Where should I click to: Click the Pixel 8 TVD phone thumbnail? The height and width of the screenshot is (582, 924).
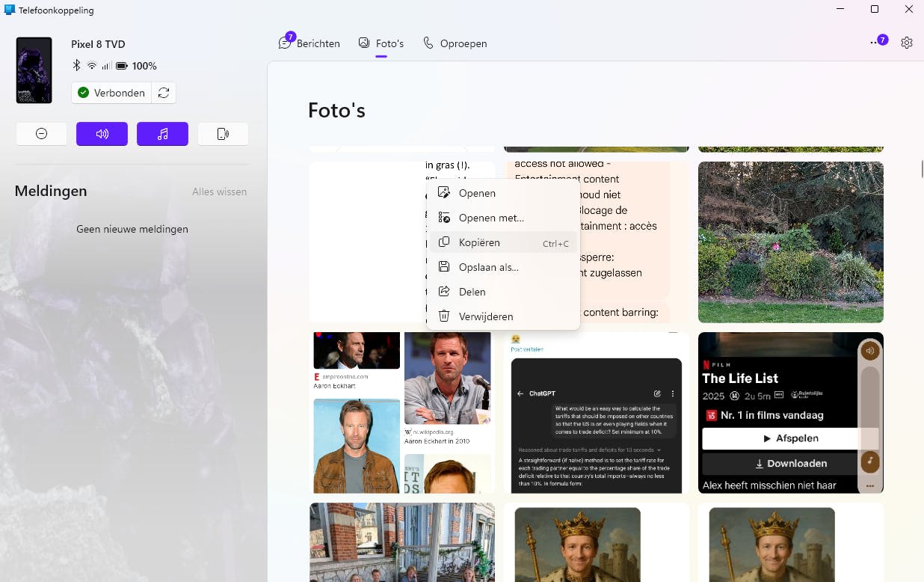pyautogui.click(x=34, y=70)
